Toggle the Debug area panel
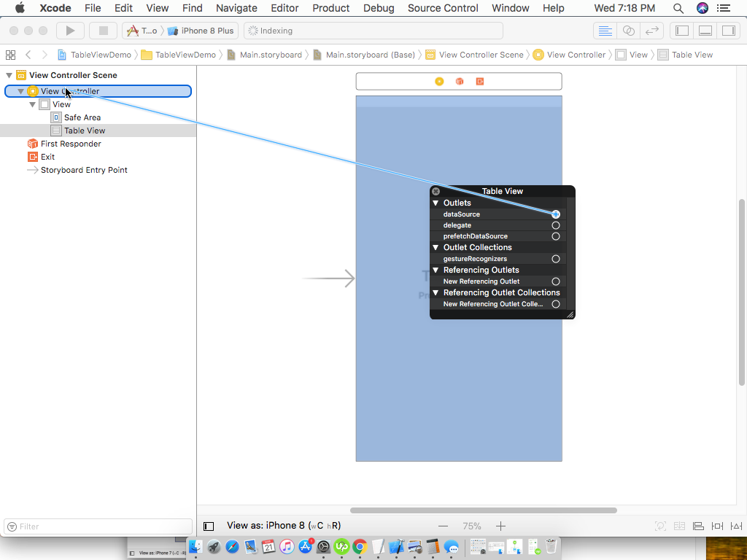This screenshot has height=560, width=747. coord(705,31)
